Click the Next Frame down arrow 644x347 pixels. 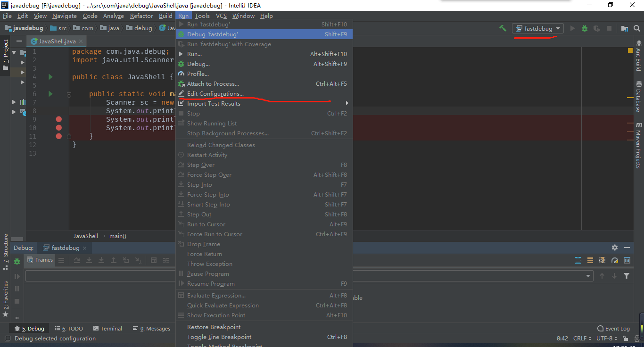(x=614, y=276)
